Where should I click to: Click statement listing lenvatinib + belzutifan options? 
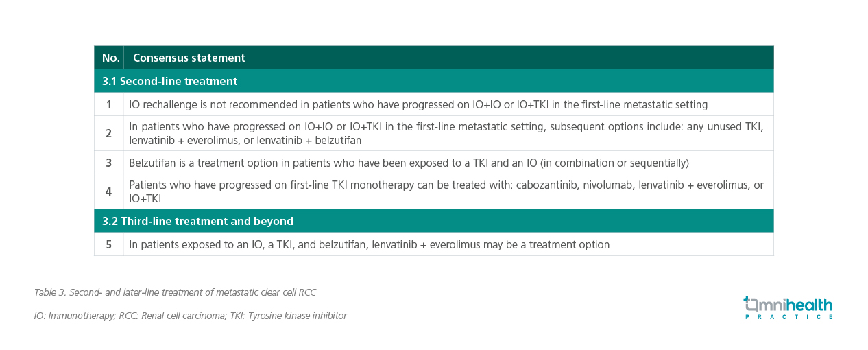tap(446, 134)
